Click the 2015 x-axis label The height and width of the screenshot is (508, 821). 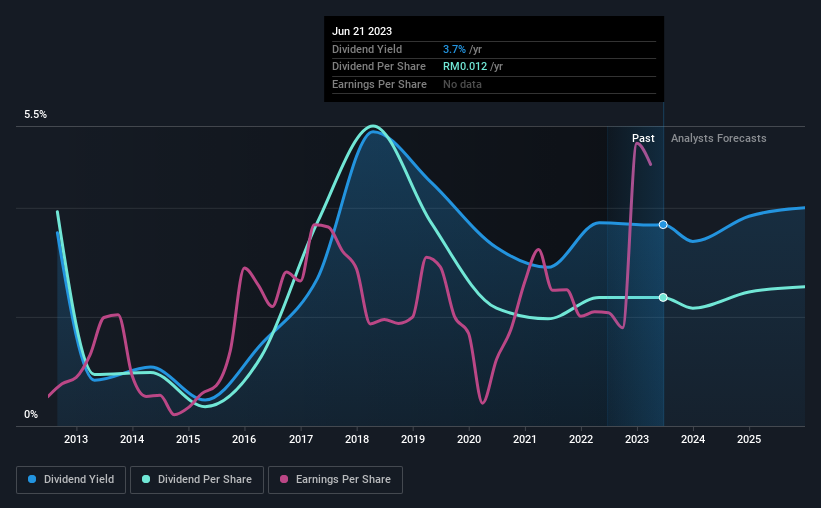tap(188, 439)
